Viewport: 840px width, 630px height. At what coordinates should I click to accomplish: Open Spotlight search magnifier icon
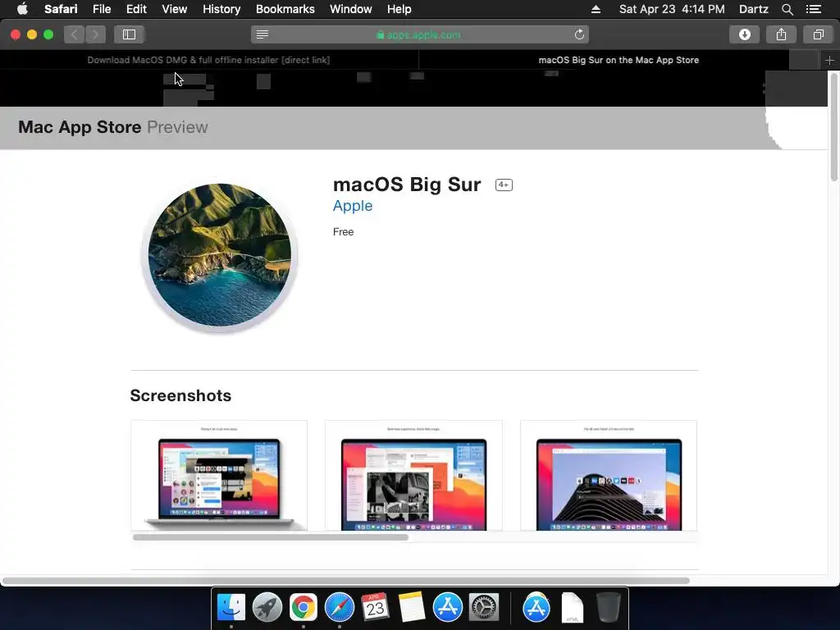point(787,9)
